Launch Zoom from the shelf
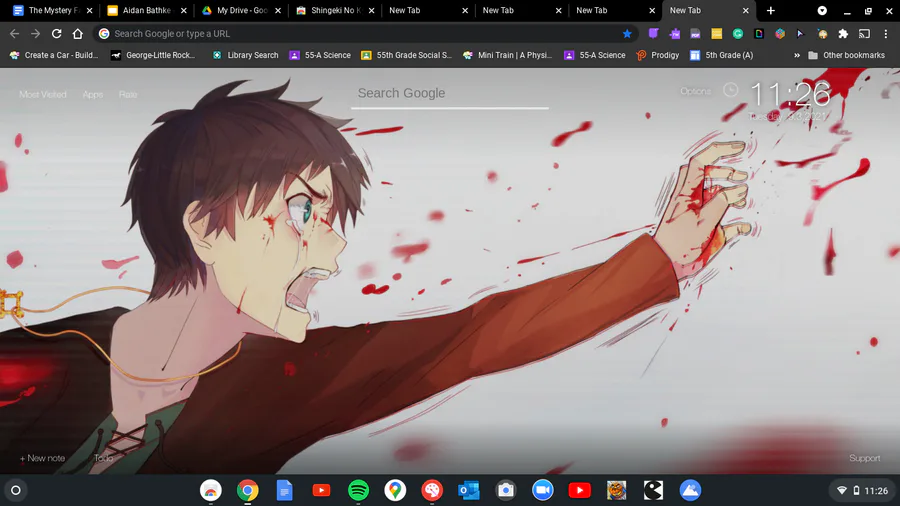Viewport: 900px width, 506px height. pos(542,490)
